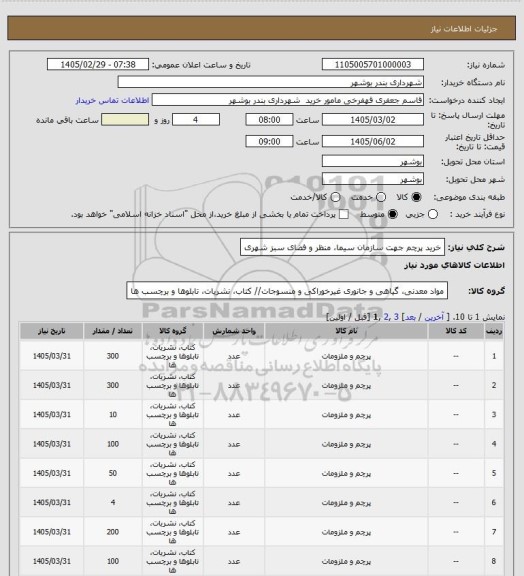Select the کالا/خدمت radio button
This screenshot has height=576, width=524.
click(335, 197)
